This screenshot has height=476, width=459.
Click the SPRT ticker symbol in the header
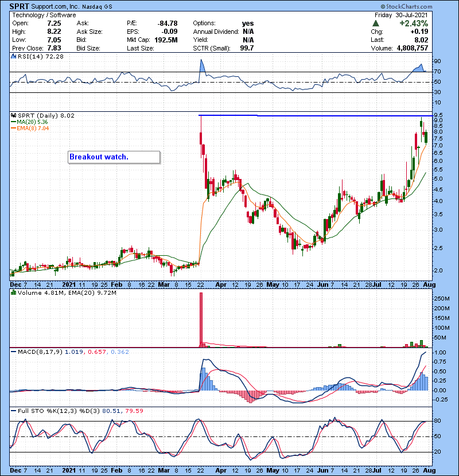[20, 6]
